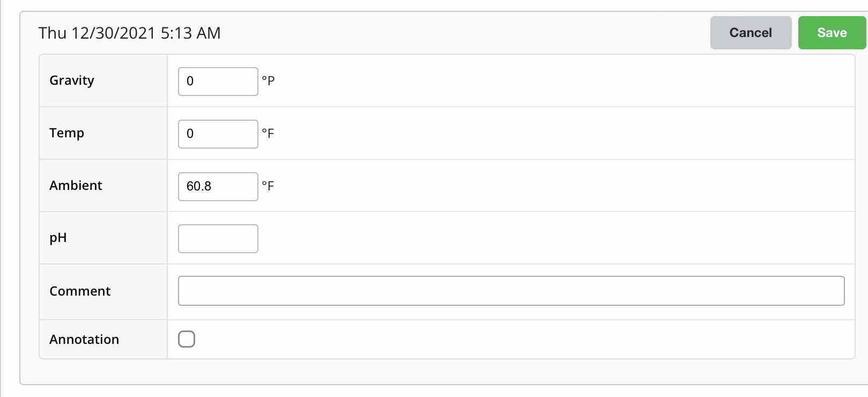Screen dimensions: 868x397
Task: Click the time 5:13 AM in header
Action: [190, 33]
